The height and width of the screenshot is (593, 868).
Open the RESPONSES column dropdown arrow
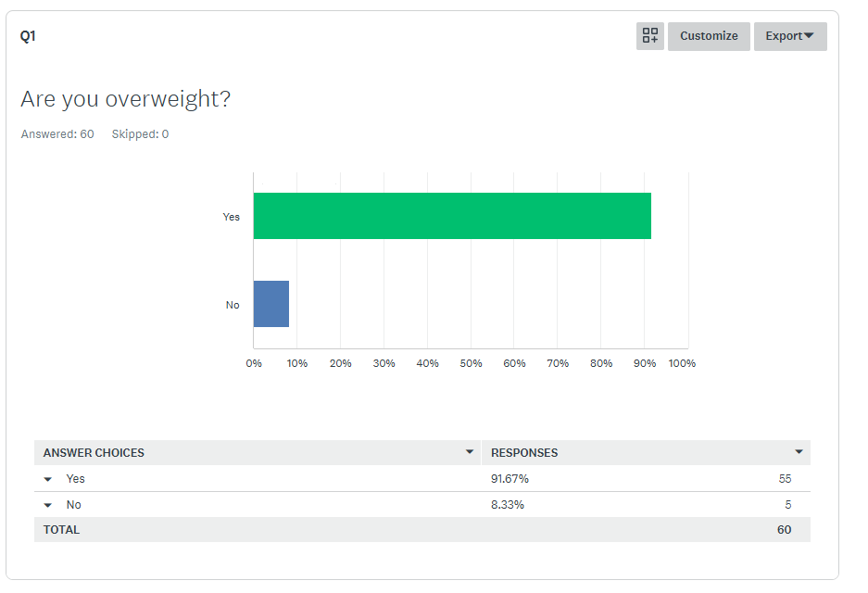click(x=799, y=452)
